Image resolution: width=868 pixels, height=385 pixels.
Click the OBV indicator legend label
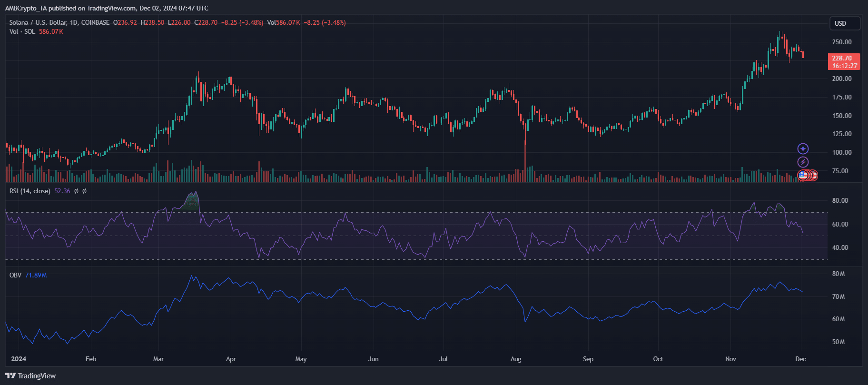(x=15, y=275)
